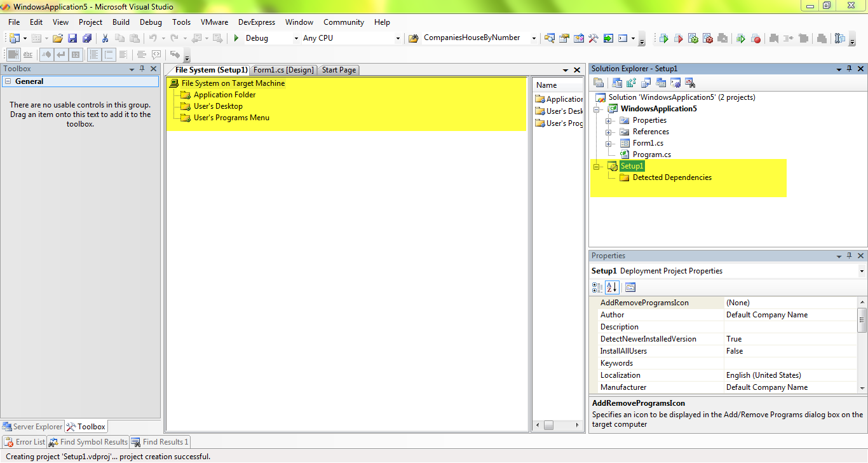868x463 pixels.
Task: Open Property Pages icon in Properties panel
Action: click(x=630, y=287)
